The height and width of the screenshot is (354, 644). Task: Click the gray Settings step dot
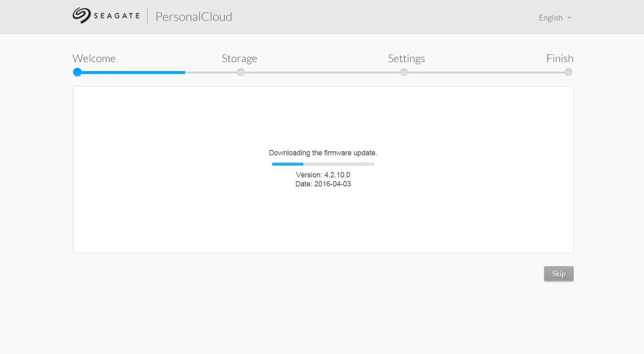coord(404,72)
